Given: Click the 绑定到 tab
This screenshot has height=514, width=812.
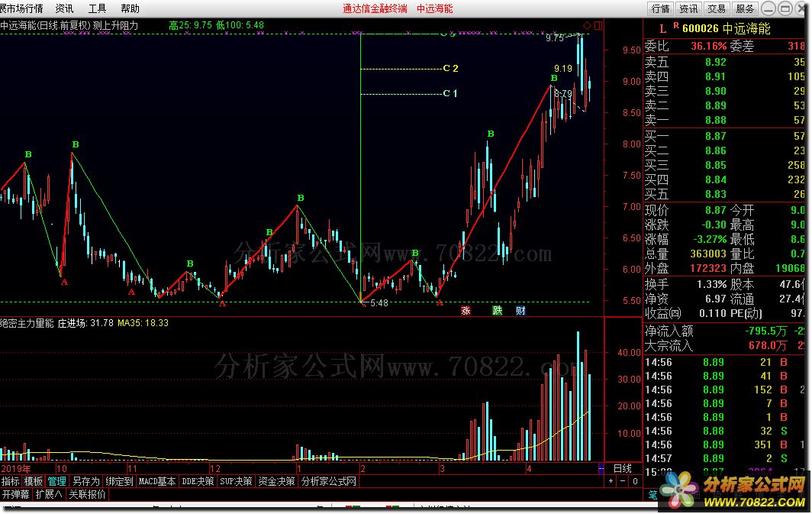Looking at the screenshot, I should pos(119,481).
